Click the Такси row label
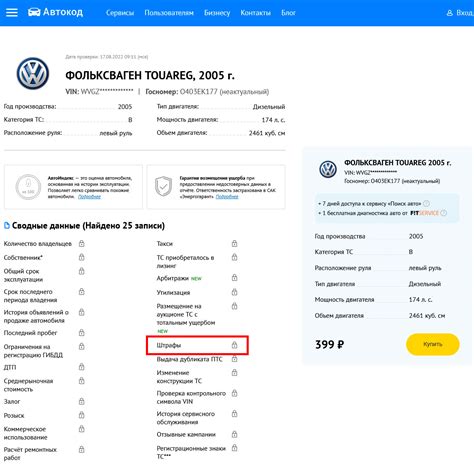The width and height of the screenshot is (474, 467). tap(165, 244)
